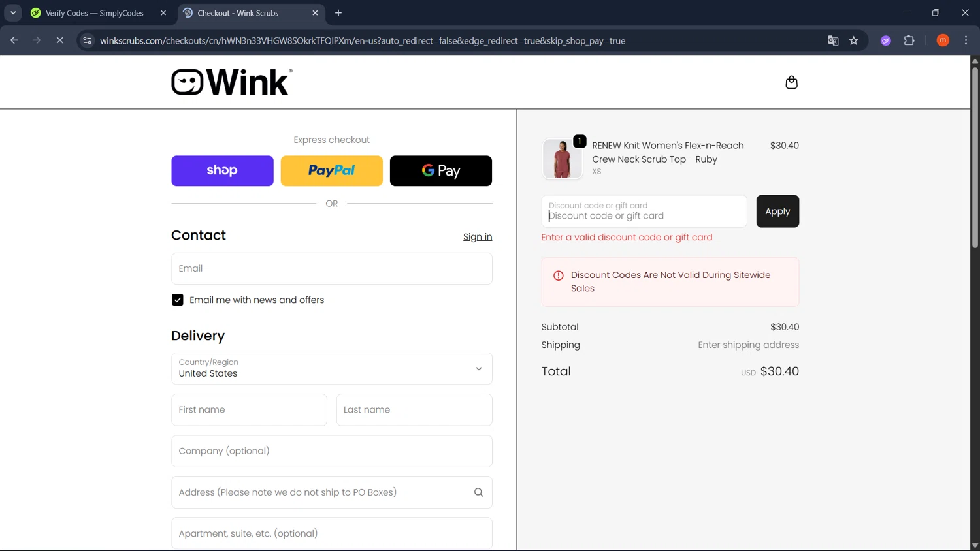Image resolution: width=980 pixels, height=551 pixels.
Task: Click the Delivery heading
Action: [198, 336]
